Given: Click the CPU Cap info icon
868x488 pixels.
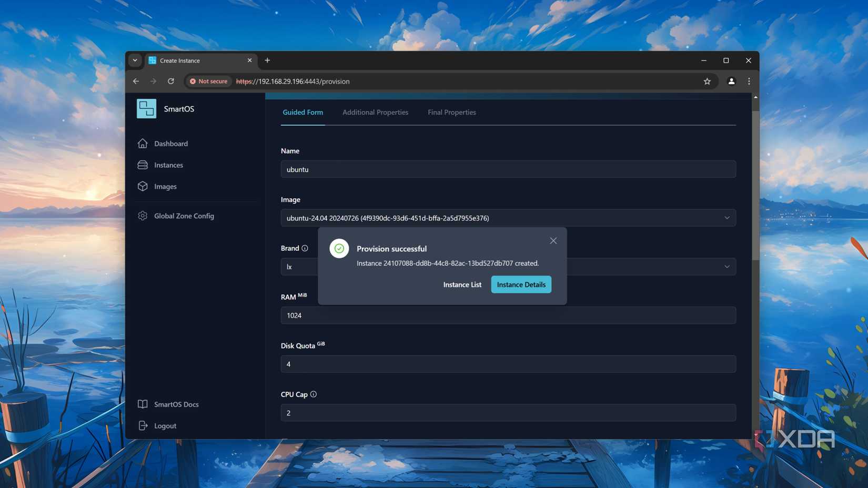Looking at the screenshot, I should tap(313, 394).
